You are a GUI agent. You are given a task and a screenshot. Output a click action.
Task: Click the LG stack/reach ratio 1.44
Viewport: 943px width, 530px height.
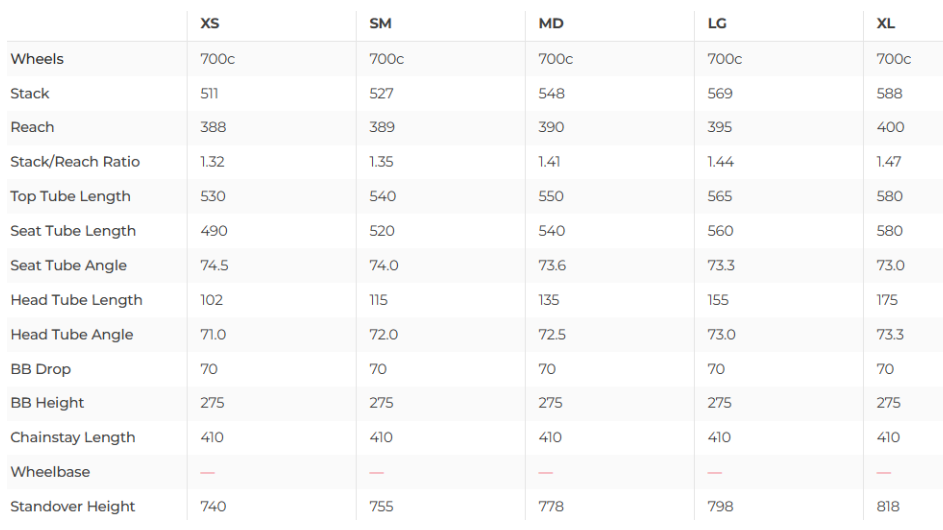(720, 162)
